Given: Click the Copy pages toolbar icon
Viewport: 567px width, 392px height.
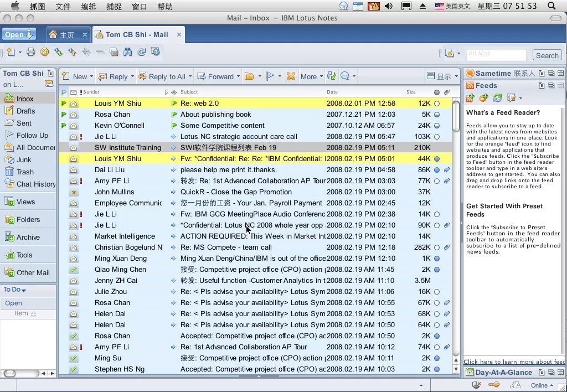Looking at the screenshot, I should point(114,52).
